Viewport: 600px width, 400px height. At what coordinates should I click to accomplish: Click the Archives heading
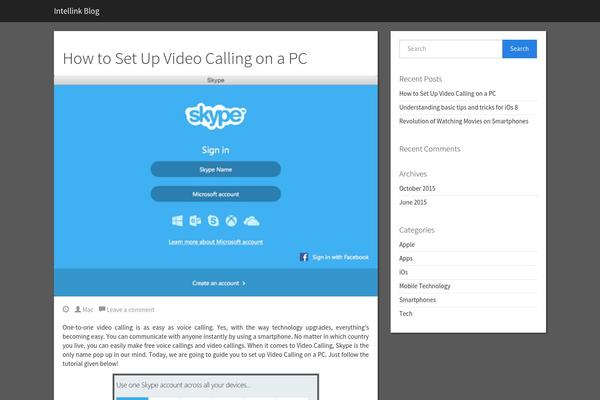413,174
